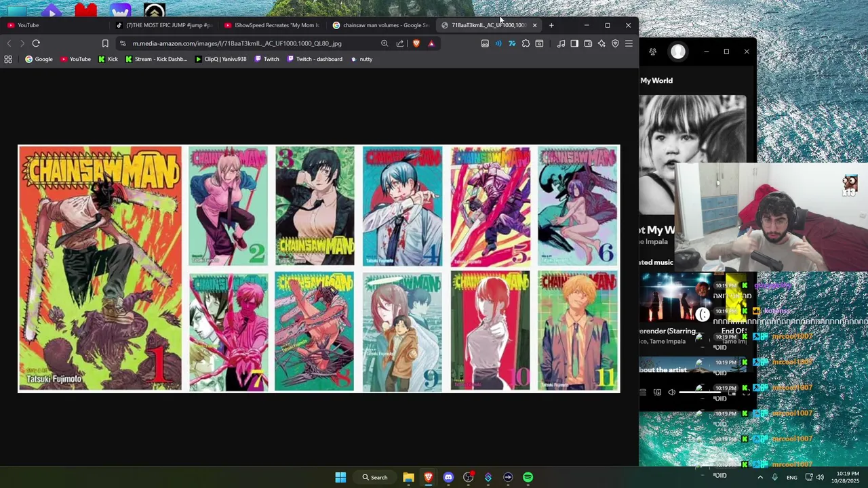The image size is (868, 488).
Task: Open the Google bookmark
Action: coord(39,59)
